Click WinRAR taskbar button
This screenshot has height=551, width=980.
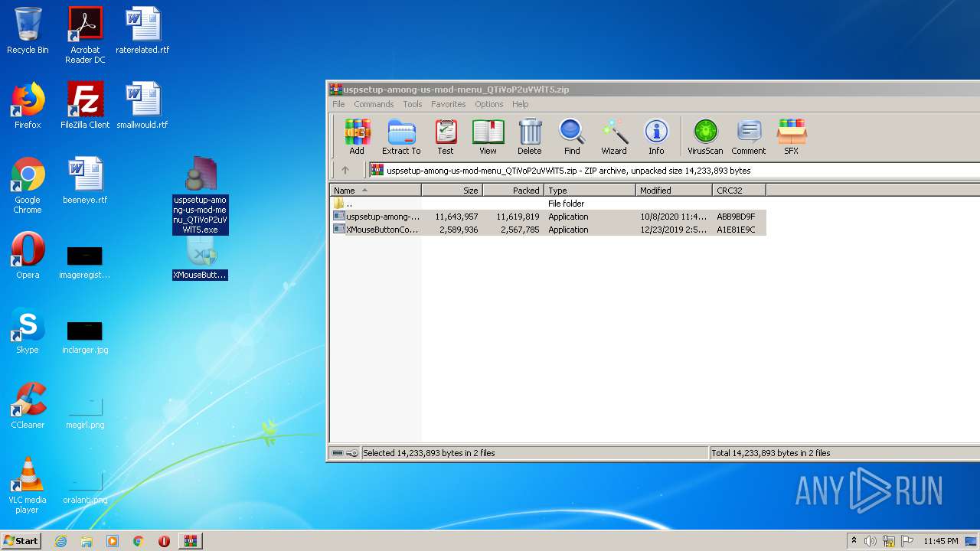pyautogui.click(x=191, y=541)
